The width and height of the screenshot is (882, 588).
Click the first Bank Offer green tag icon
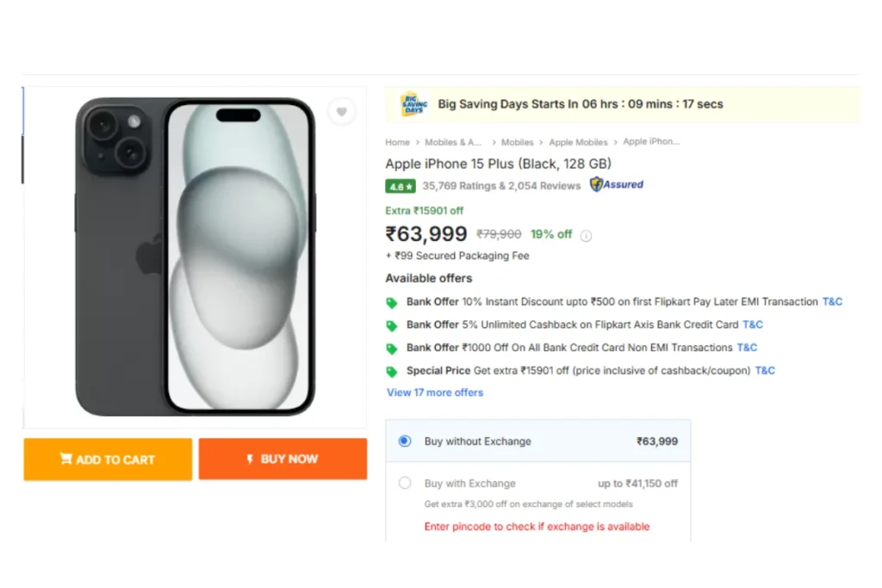(392, 303)
